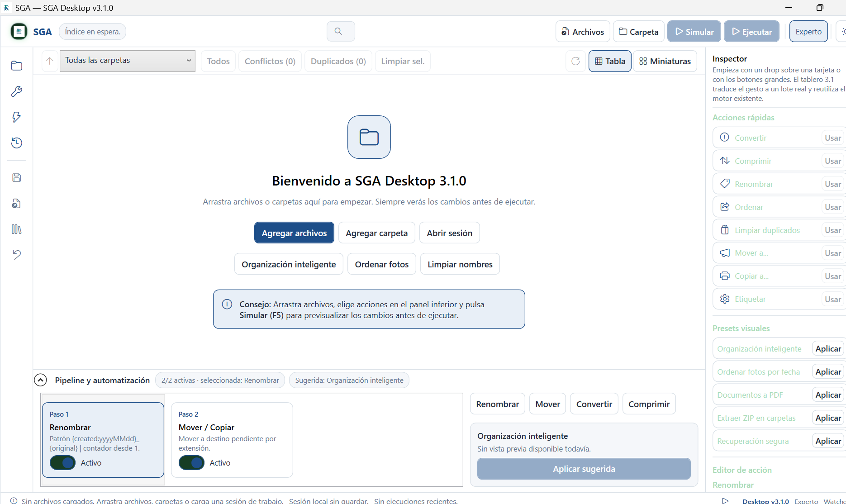Click Organización inteligente welcome button
Screen dimensions: 846x504
click(289, 264)
